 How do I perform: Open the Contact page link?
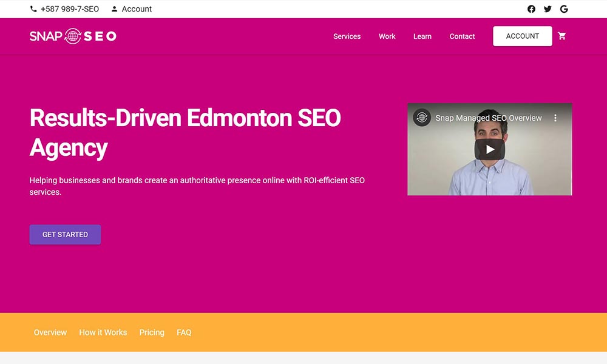point(462,36)
